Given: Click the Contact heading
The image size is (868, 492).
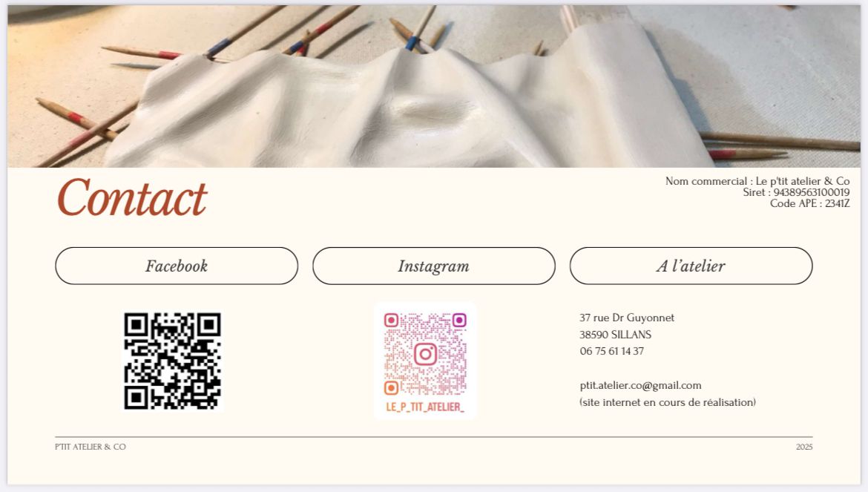Looking at the screenshot, I should 132,197.
